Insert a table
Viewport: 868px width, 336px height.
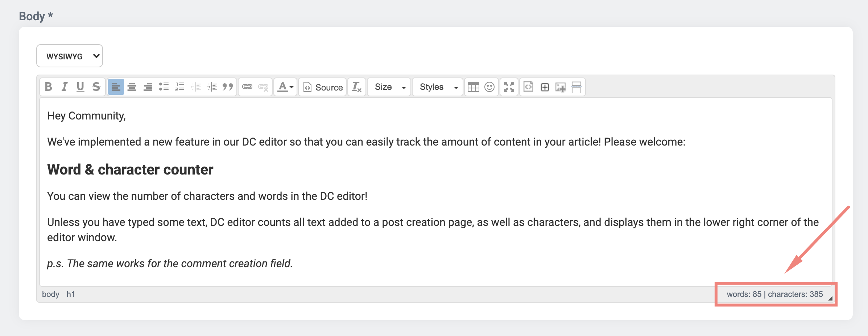point(473,87)
